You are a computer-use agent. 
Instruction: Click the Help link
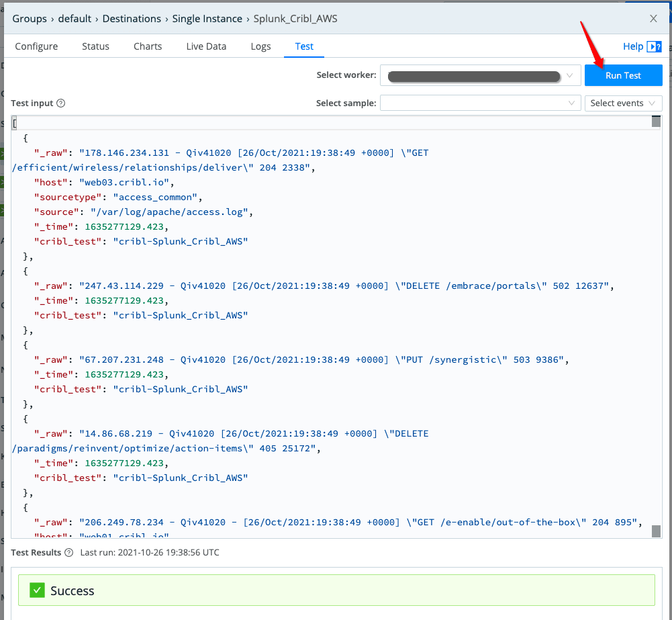pos(633,46)
